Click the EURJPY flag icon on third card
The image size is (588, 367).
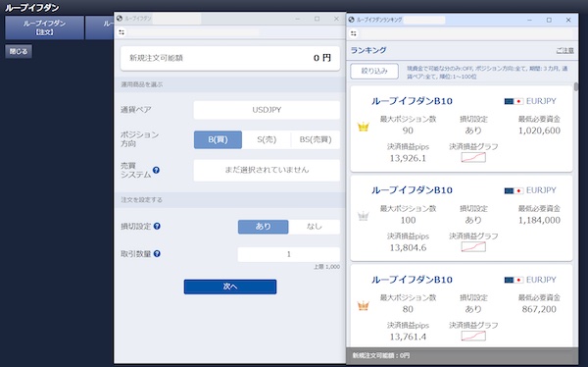514,280
